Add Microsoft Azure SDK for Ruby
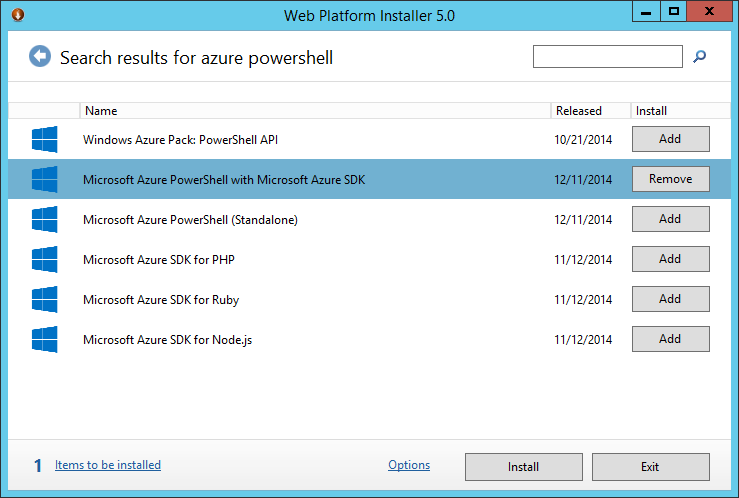The image size is (739, 498). point(670,299)
